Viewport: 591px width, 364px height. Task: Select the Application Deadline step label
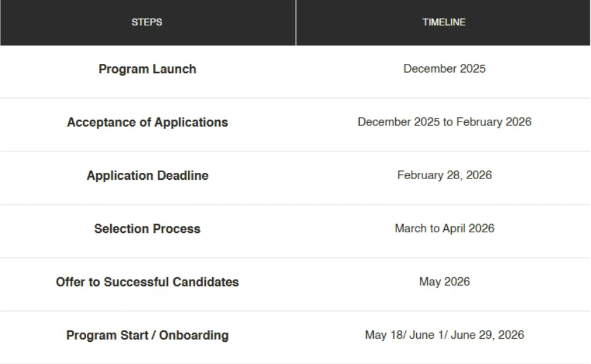tap(147, 175)
